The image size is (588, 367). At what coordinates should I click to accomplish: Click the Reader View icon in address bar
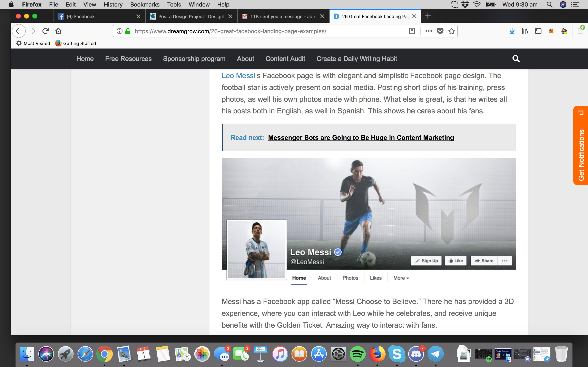(412, 31)
